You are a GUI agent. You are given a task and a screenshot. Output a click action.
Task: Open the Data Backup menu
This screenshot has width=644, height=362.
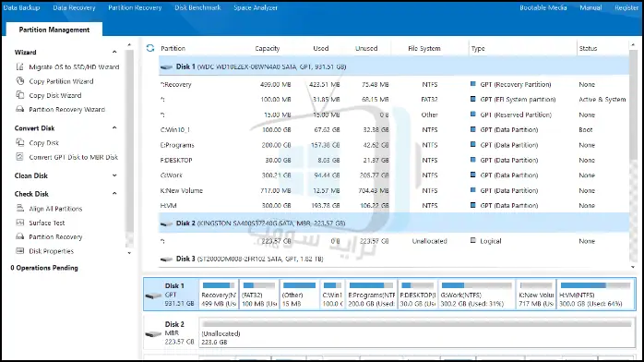(x=21, y=7)
